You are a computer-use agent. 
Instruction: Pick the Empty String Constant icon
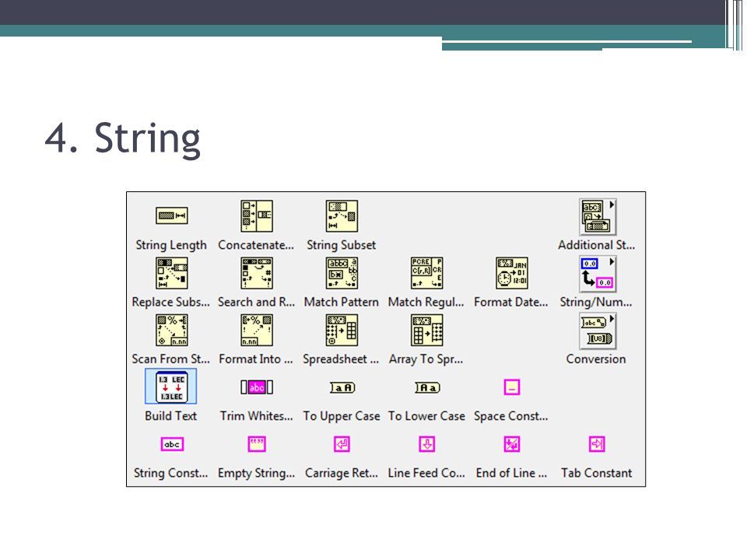pyautogui.click(x=256, y=444)
